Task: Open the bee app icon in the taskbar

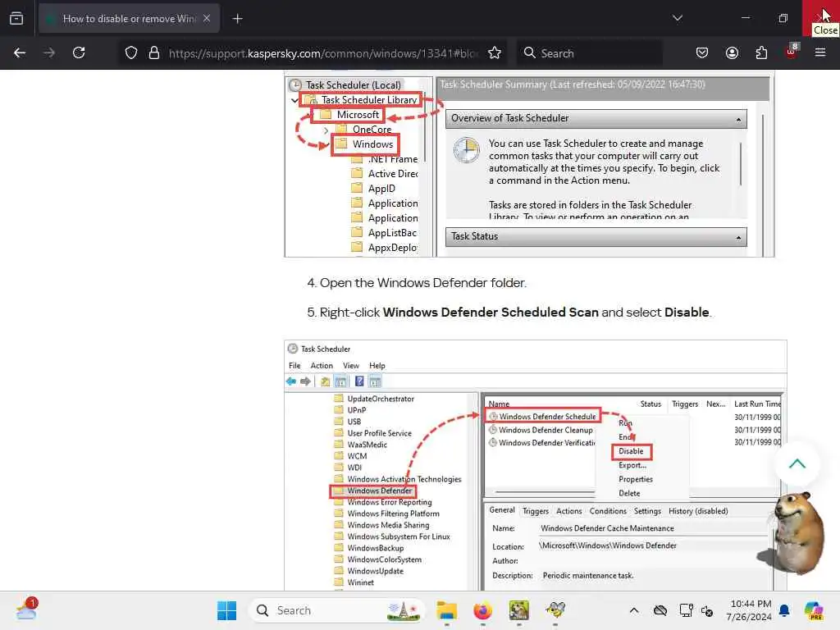Action: point(555,610)
